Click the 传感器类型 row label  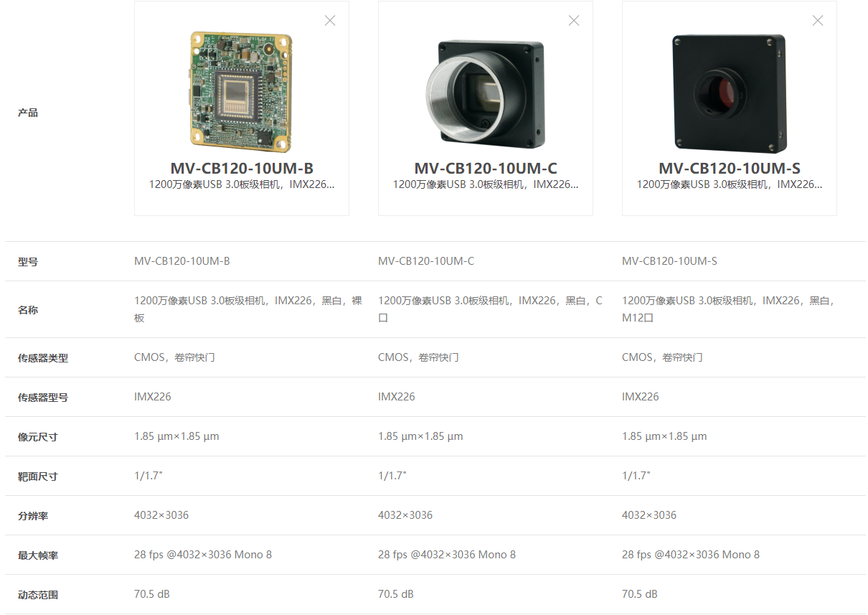[43, 358]
